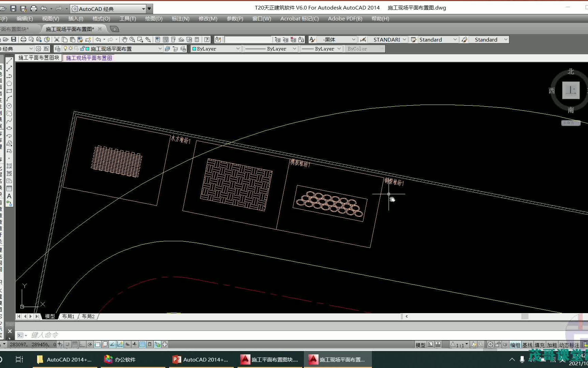
Task: Select the Multiline Text tool
Action: pyautogui.click(x=9, y=196)
